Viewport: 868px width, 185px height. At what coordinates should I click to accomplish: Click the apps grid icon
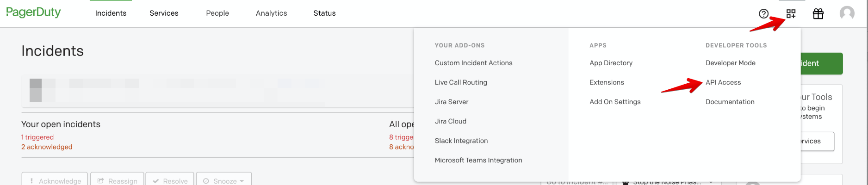pos(791,14)
